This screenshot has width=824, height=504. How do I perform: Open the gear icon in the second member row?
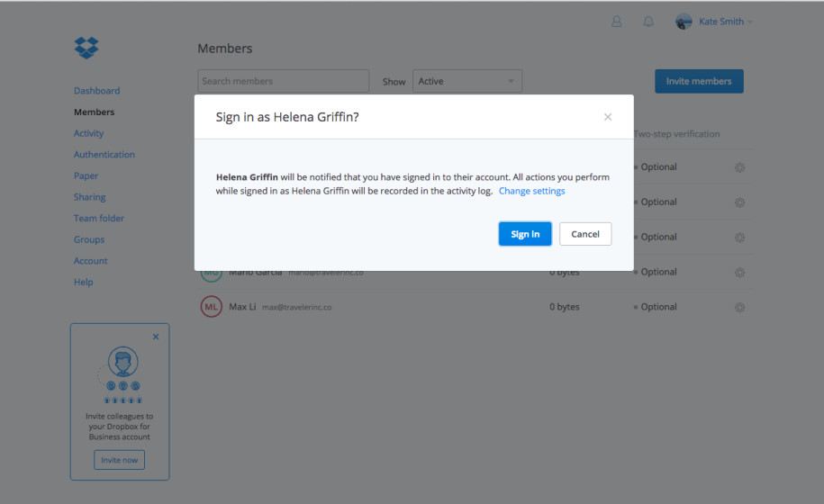coord(739,202)
